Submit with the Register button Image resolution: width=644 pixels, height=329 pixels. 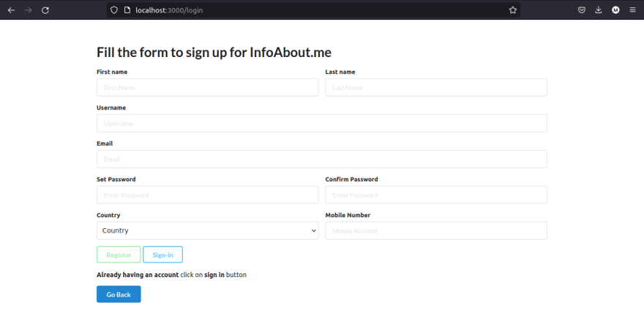(119, 254)
